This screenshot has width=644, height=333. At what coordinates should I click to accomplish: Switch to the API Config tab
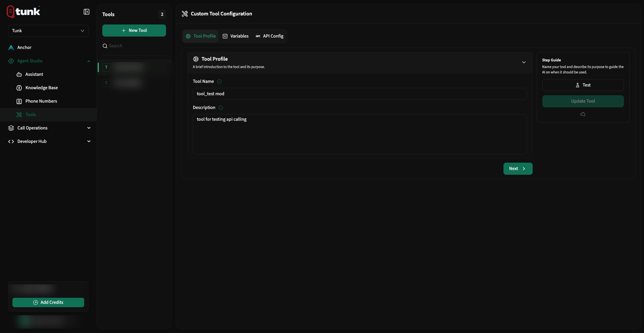(270, 36)
